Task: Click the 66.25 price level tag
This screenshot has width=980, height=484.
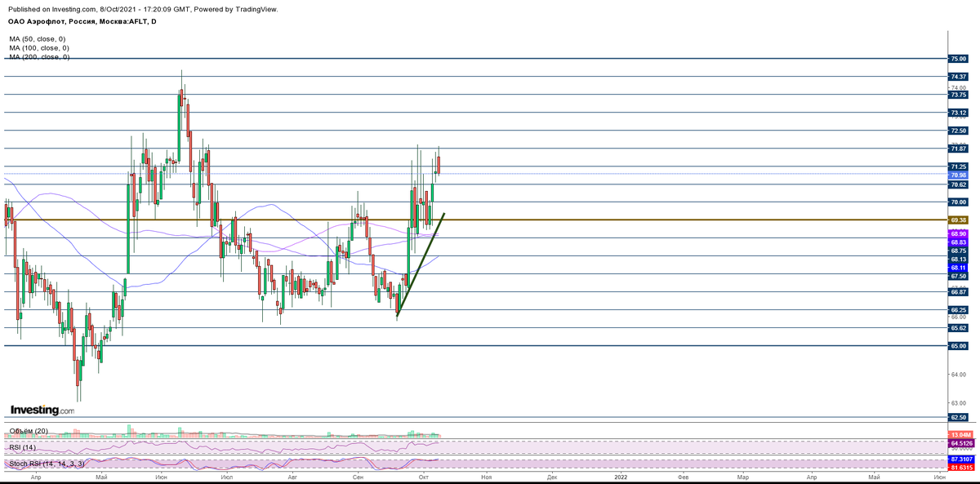Action: pos(958,310)
